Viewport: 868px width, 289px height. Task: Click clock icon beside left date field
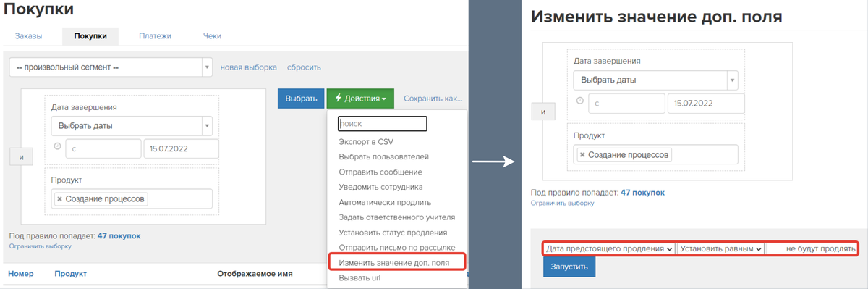coord(58,146)
